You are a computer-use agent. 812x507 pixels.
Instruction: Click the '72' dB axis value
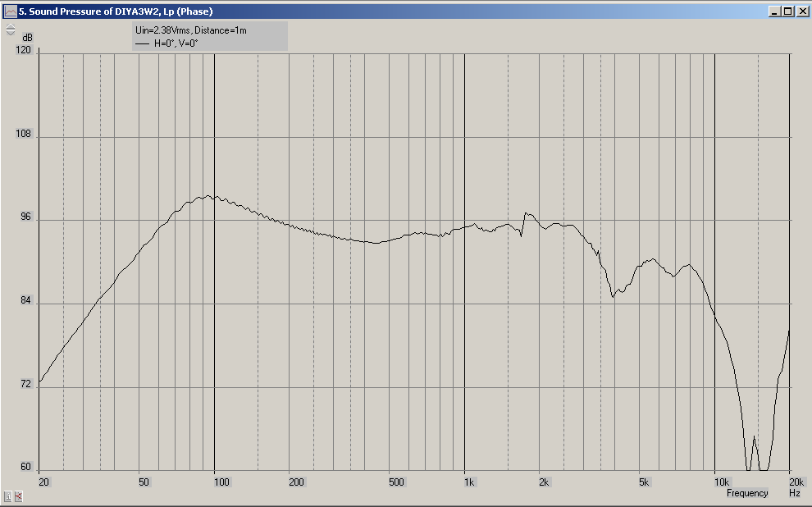click(x=26, y=384)
